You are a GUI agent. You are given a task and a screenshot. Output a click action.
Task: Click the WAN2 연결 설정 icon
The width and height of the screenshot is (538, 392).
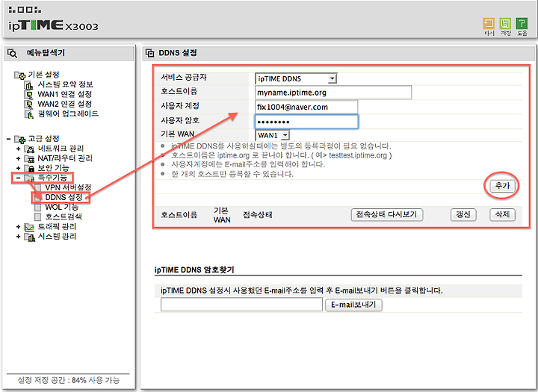[29, 105]
